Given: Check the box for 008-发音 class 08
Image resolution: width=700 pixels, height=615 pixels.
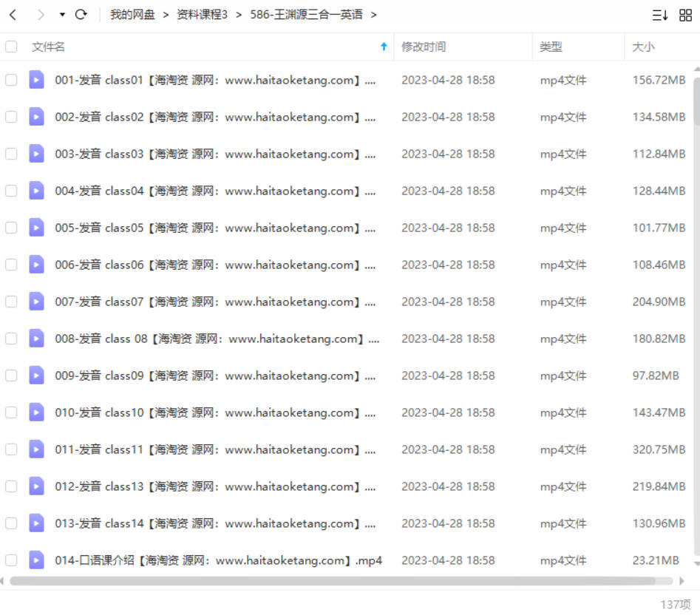Looking at the screenshot, I should (11, 339).
